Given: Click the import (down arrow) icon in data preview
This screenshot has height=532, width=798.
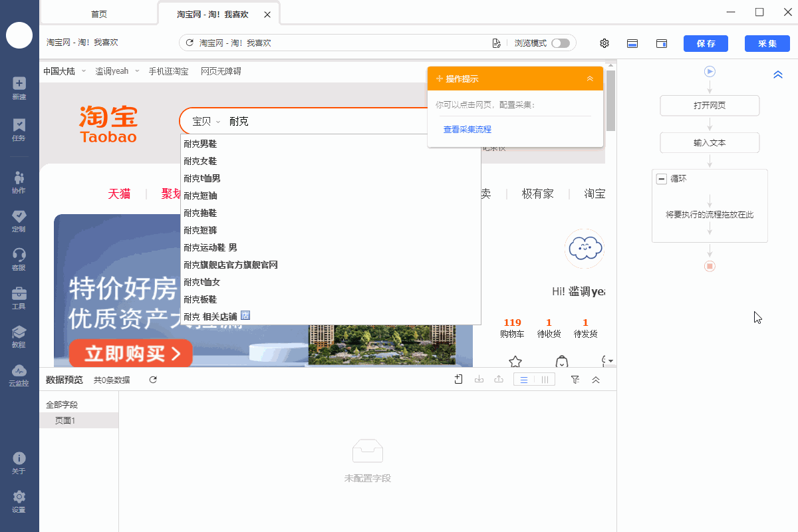Looking at the screenshot, I should point(479,379).
